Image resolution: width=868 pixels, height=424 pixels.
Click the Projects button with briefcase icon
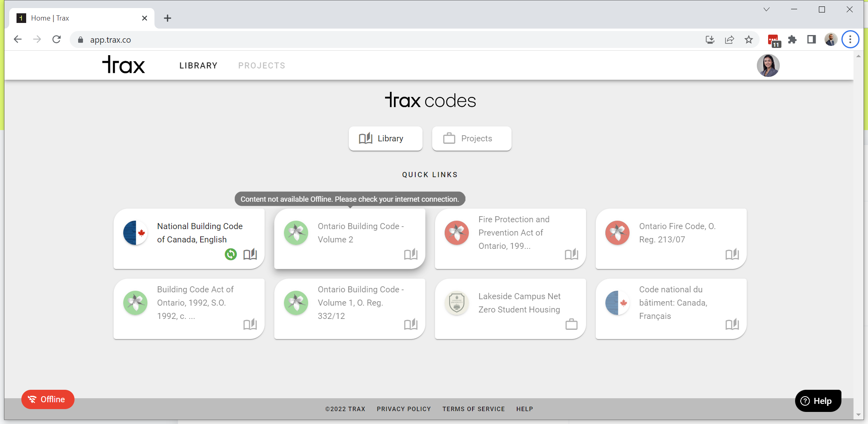(472, 139)
